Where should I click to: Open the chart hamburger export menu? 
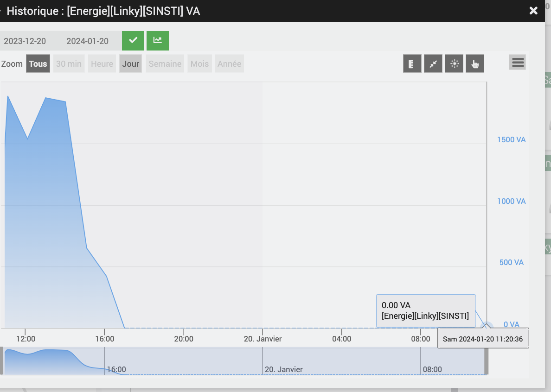[x=517, y=63]
